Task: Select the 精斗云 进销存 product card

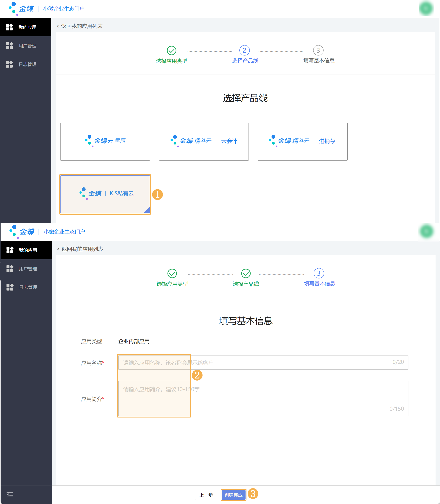Action: pos(303,142)
